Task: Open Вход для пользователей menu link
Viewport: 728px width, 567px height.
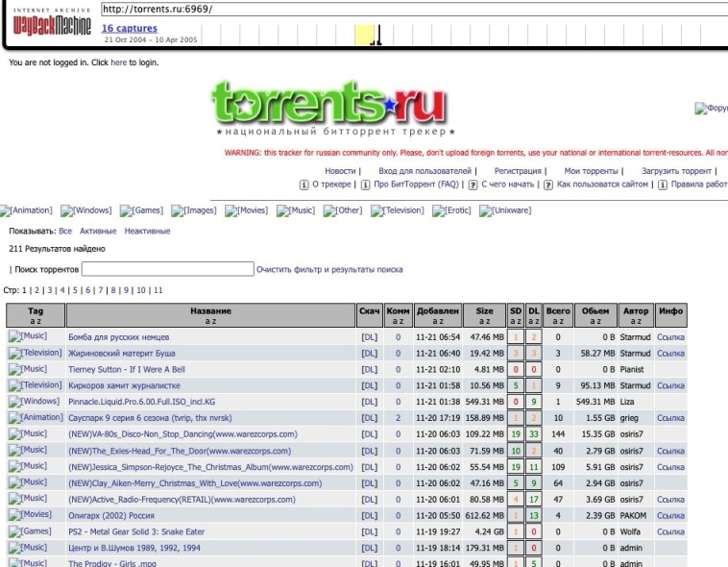Action: tap(425, 171)
